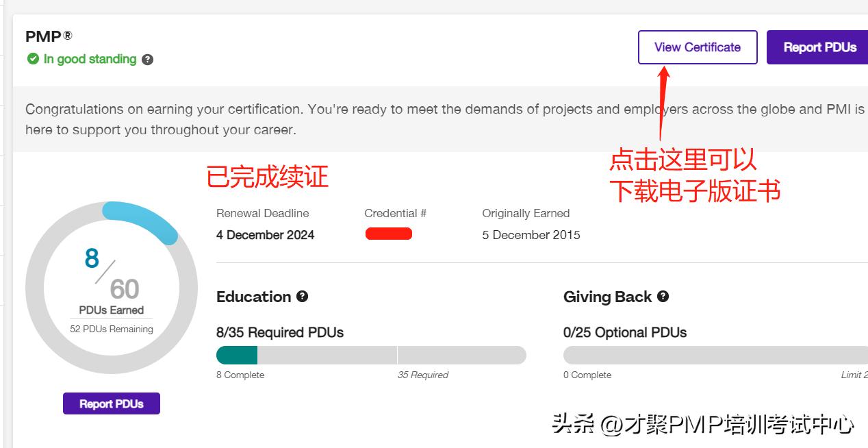This screenshot has width=868, height=448.
Task: Click the Education section help icon
Action: click(301, 297)
